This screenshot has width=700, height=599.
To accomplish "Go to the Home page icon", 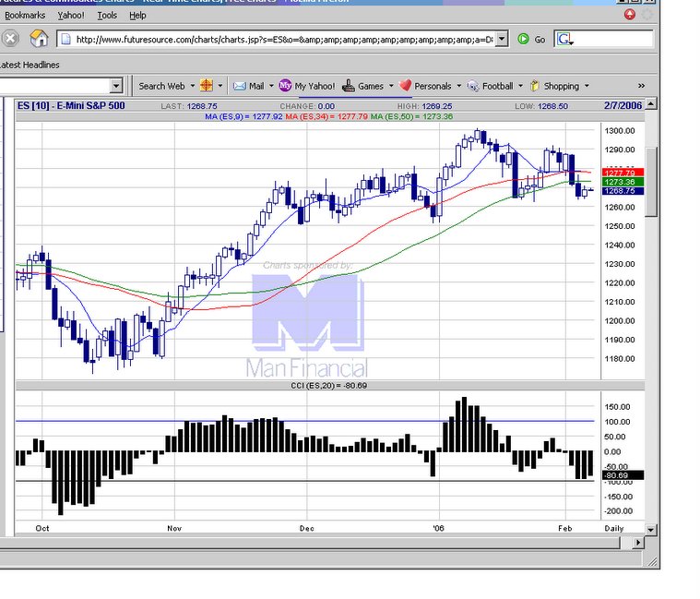I will 40,39.
